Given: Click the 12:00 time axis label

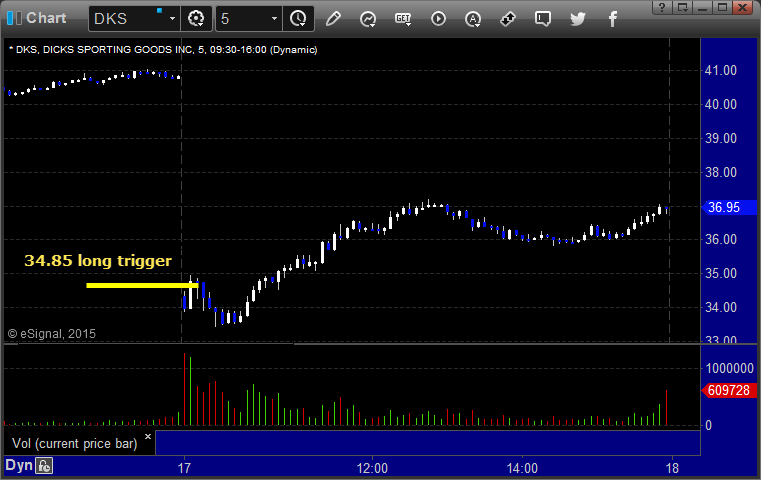Looking at the screenshot, I should 372,468.
